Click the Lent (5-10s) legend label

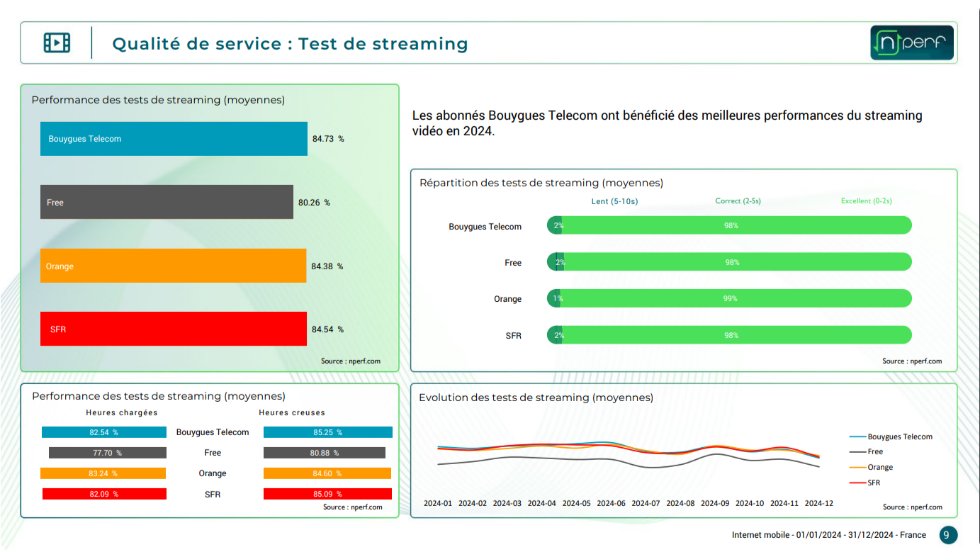[x=614, y=201]
